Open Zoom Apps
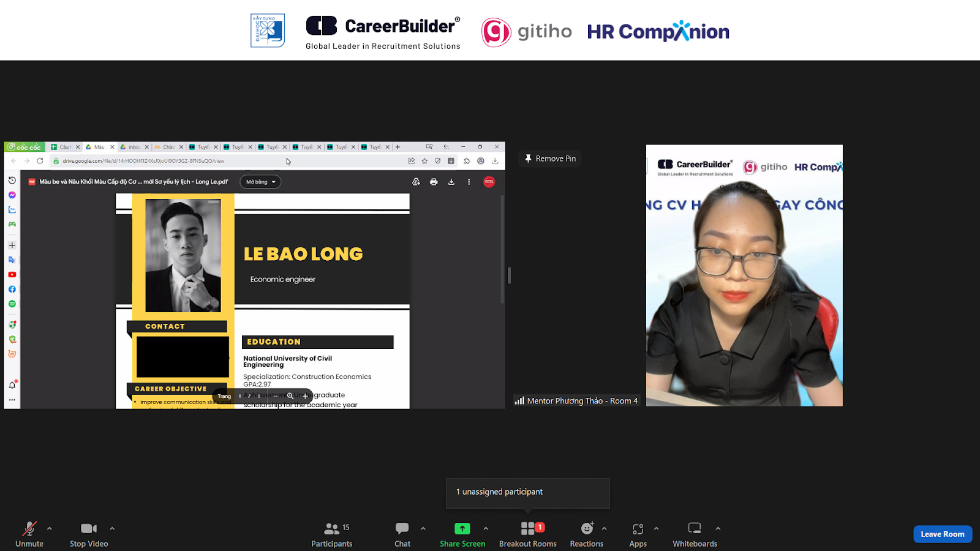This screenshot has height=551, width=980. click(x=638, y=534)
